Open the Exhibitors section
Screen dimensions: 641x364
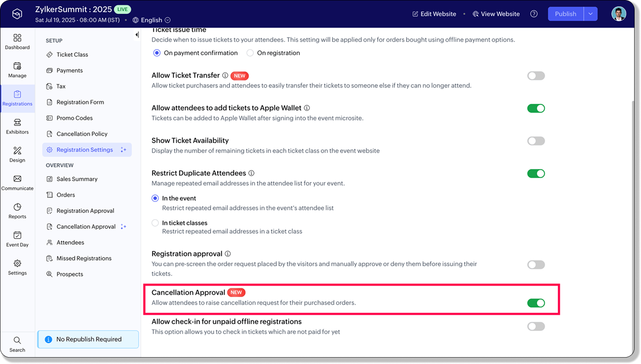17,126
